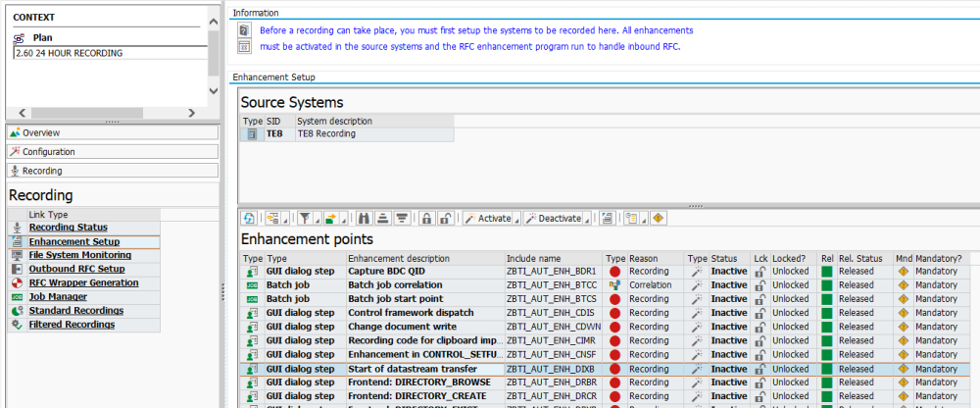The width and height of the screenshot is (980, 408).
Task: Click the sort ascending icon
Action: click(x=383, y=219)
